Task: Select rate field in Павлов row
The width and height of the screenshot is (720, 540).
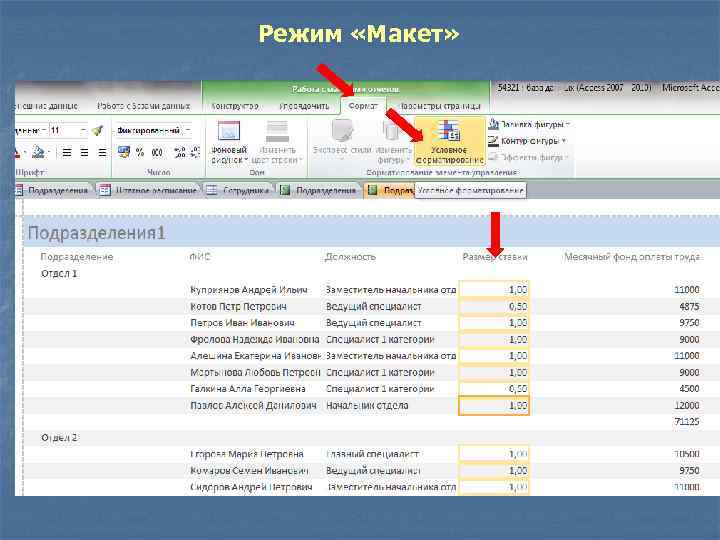Action: [494, 406]
